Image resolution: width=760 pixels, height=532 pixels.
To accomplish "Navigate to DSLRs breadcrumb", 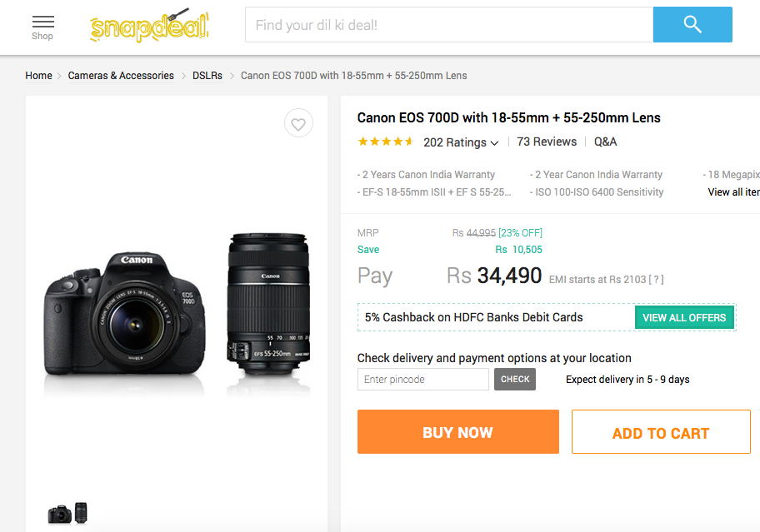I will [207, 76].
